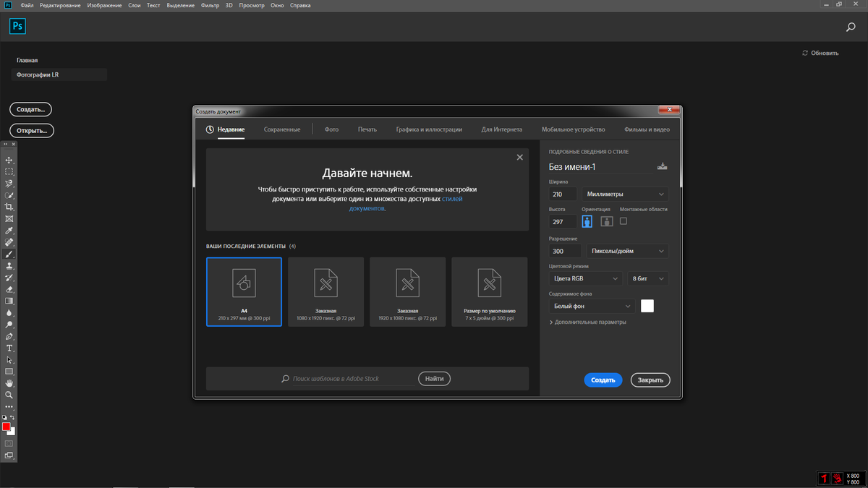Open the Edit Toolbar three-dots icon

9,407
